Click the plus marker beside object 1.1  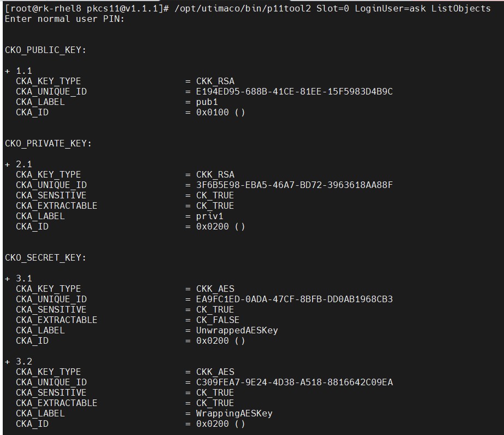tap(8, 71)
